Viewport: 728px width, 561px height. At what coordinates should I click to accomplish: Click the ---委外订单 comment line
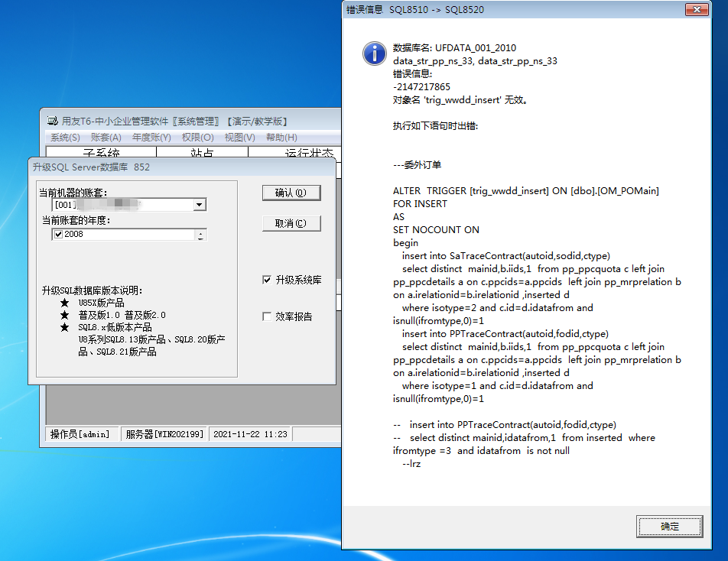click(x=417, y=165)
